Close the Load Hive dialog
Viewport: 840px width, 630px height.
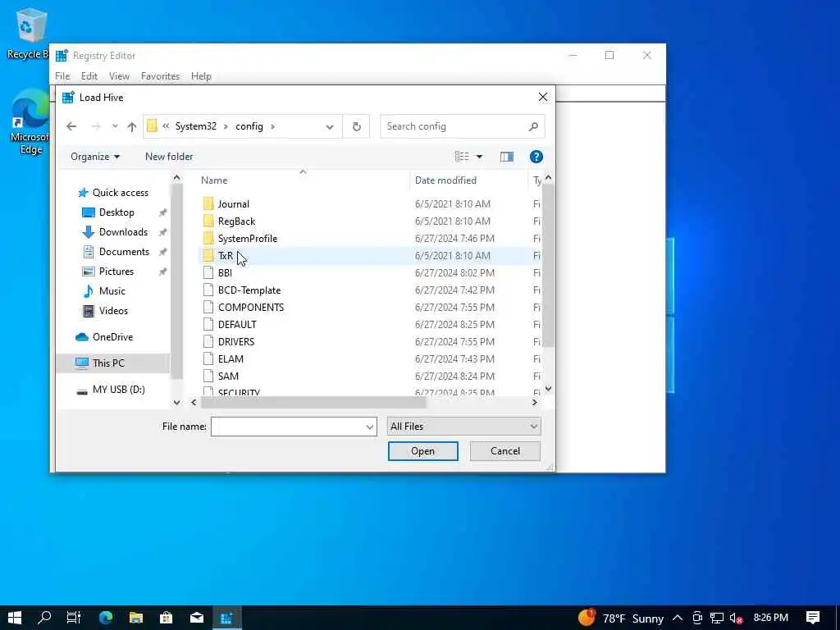[x=543, y=97]
